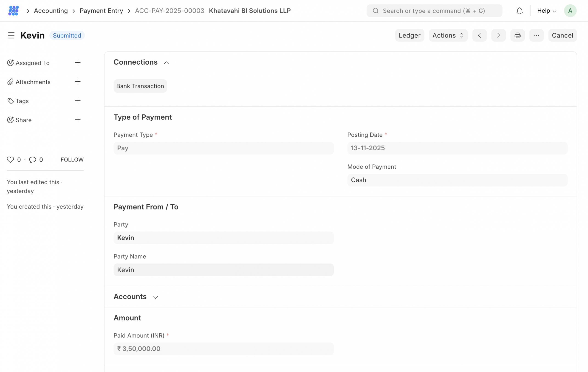
Task: Click the Bank Transaction connection link
Action: tap(140, 86)
